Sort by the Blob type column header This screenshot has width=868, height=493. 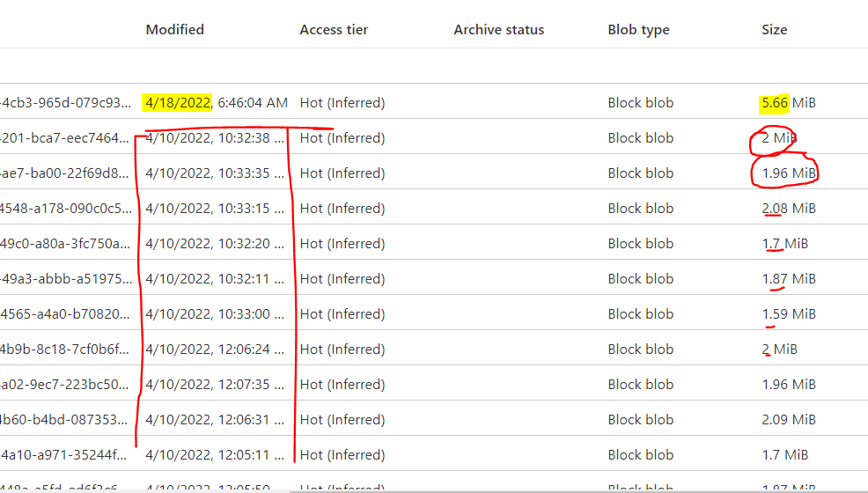[x=638, y=30]
